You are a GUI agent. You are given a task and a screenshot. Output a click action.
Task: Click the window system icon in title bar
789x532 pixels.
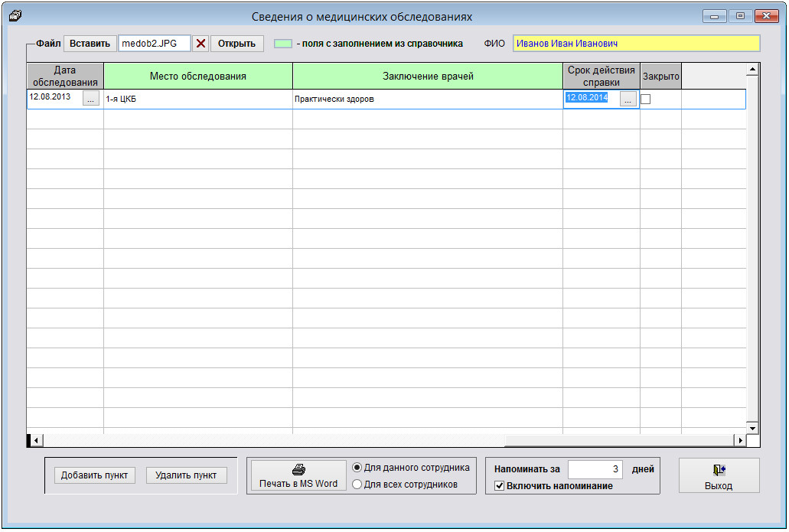point(14,15)
